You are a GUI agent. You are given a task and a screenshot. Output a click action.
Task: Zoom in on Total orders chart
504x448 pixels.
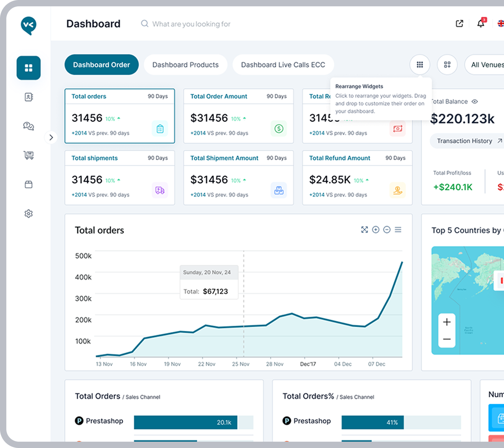coord(376,230)
